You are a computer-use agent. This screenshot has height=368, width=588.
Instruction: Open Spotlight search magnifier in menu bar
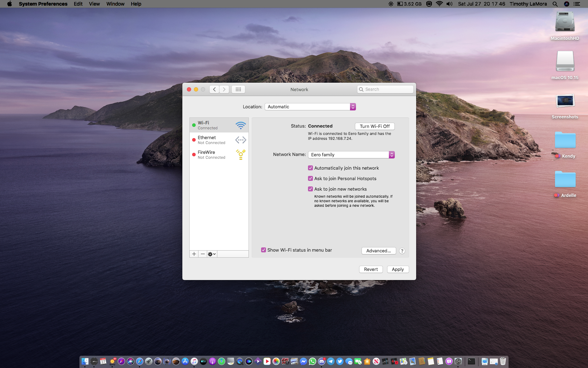[x=555, y=4]
